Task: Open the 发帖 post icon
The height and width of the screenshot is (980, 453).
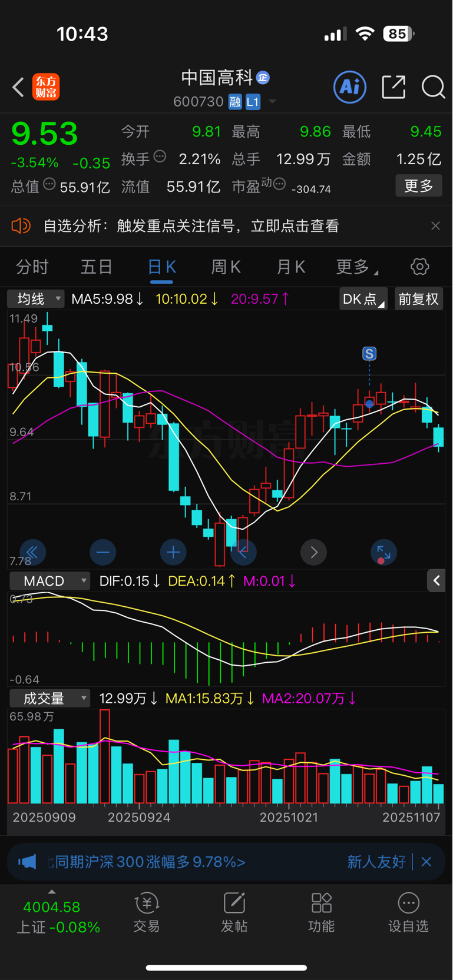Action: point(234,913)
